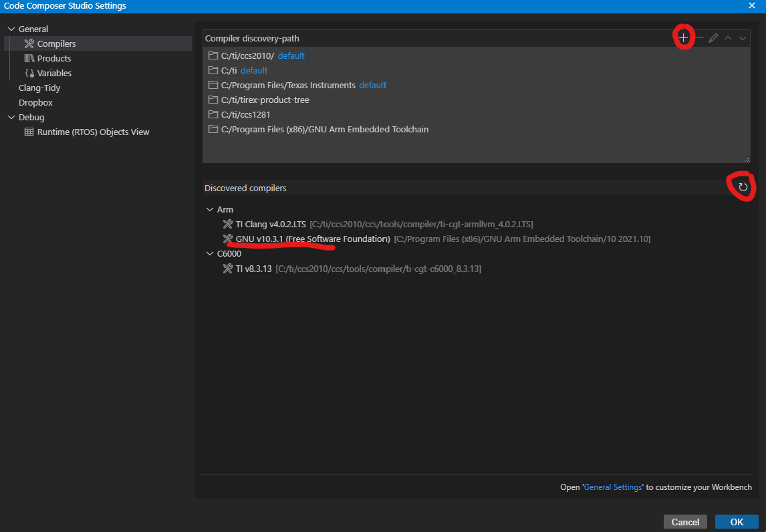766x532 pixels.
Task: Collapse the Debug settings section
Action: (11, 117)
